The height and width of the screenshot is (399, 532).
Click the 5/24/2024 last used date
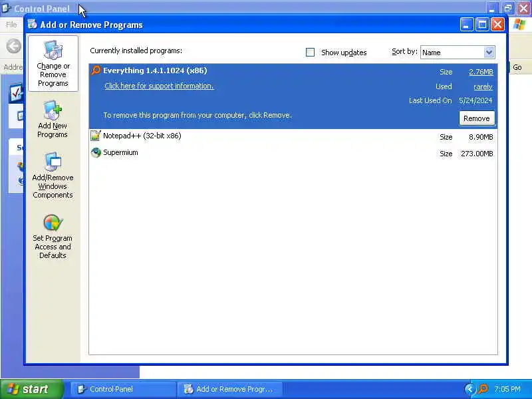475,100
